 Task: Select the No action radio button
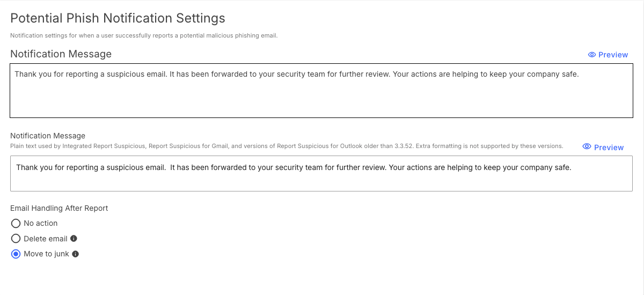pos(16,223)
